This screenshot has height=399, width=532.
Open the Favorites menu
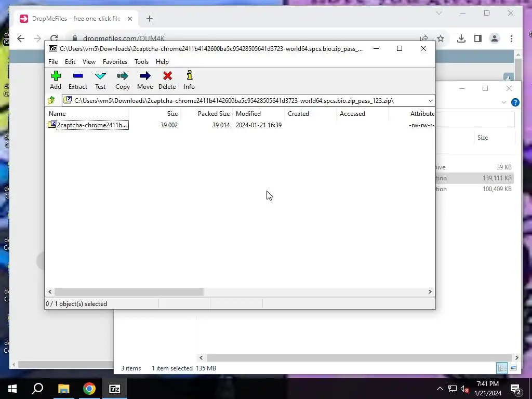coord(115,62)
